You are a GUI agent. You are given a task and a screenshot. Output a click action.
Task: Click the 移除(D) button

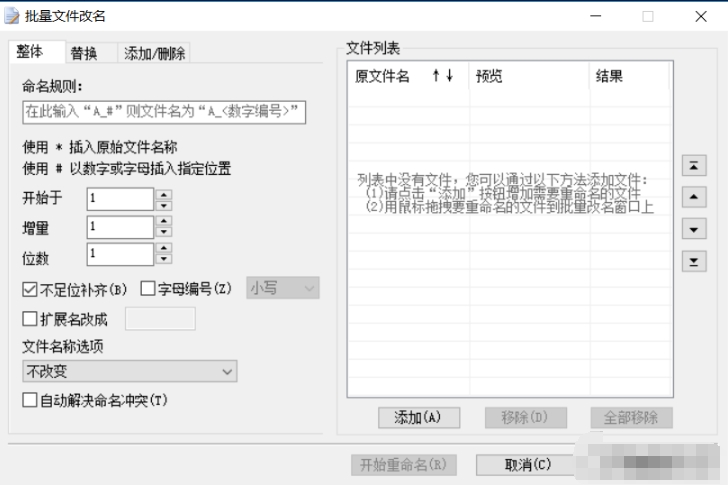pyautogui.click(x=526, y=418)
